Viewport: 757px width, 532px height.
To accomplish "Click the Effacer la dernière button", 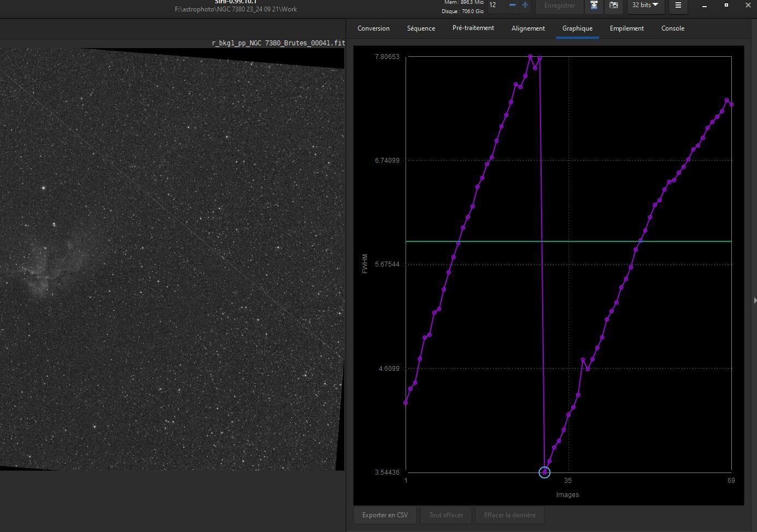I will (509, 515).
